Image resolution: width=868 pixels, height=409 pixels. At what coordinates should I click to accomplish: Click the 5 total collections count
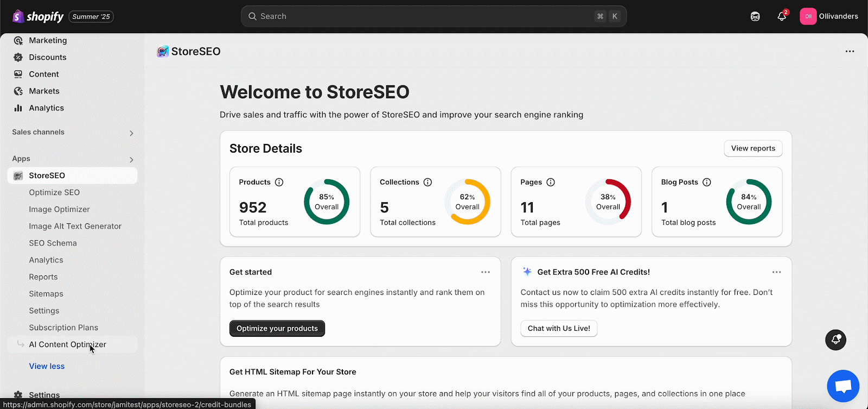point(384,207)
